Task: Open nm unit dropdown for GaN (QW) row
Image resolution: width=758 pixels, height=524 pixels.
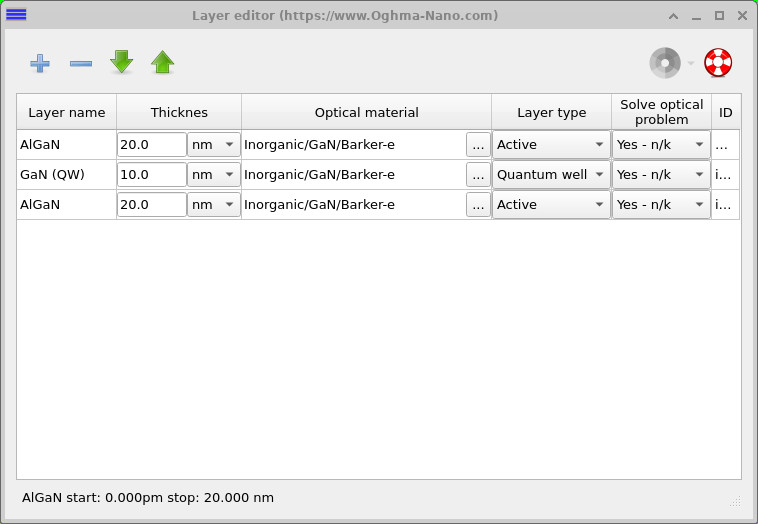Action: (214, 175)
